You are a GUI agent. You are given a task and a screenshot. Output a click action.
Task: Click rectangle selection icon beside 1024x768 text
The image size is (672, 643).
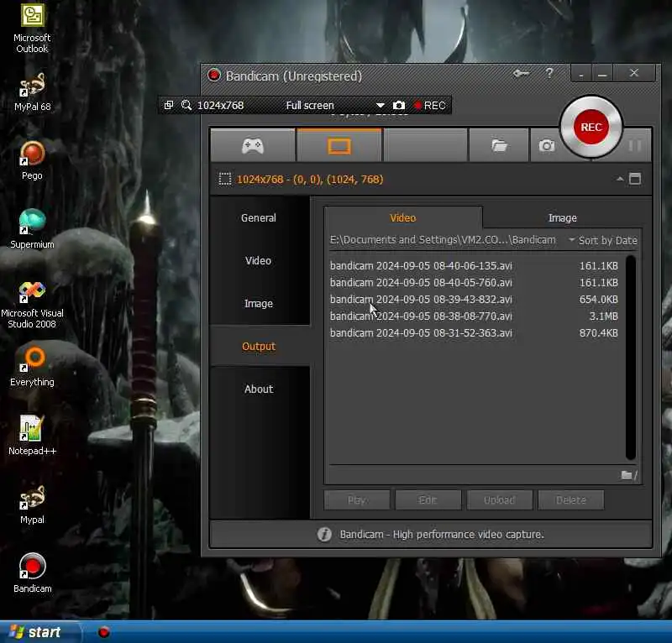pyautogui.click(x=225, y=179)
